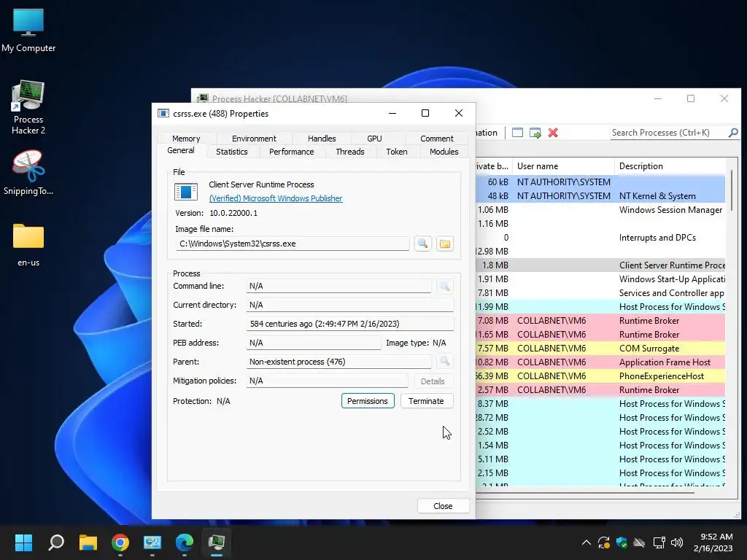This screenshot has width=747, height=560.
Task: Sort by User name column header
Action: point(564,166)
